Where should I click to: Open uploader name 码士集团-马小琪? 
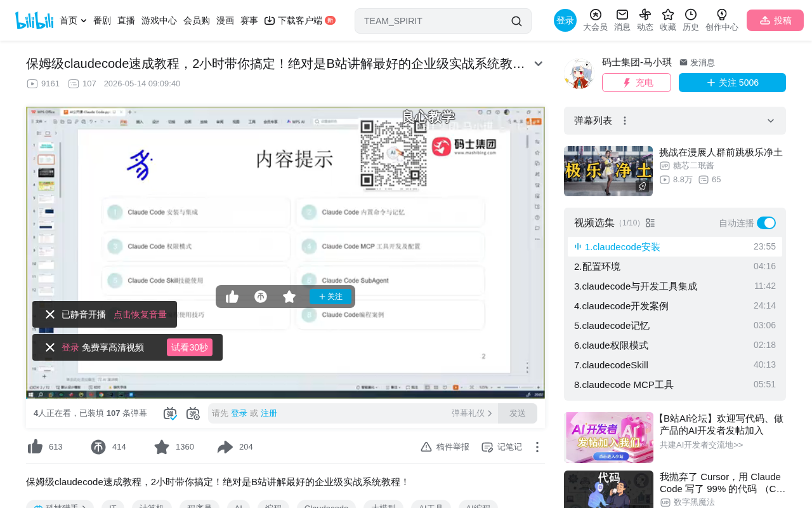(x=637, y=62)
